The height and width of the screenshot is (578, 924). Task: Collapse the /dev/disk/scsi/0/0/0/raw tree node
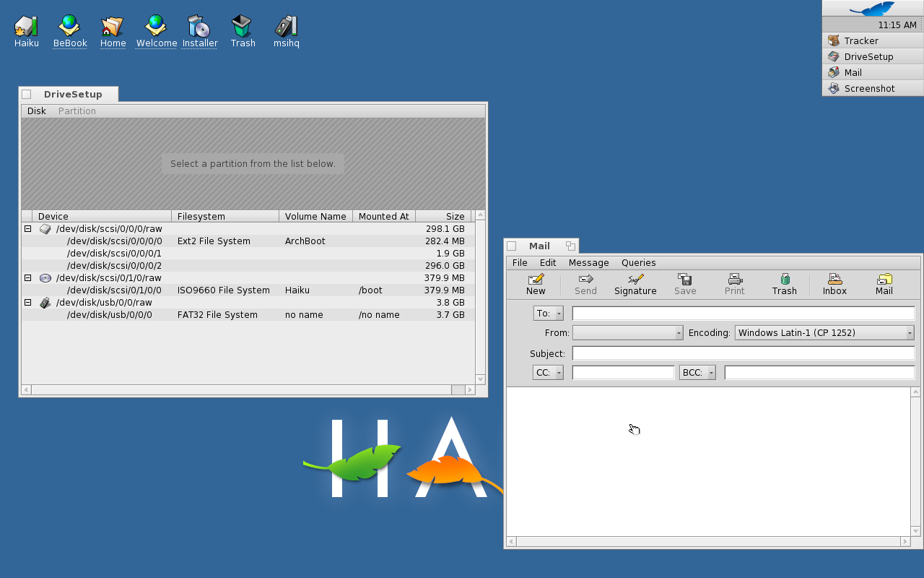click(28, 228)
